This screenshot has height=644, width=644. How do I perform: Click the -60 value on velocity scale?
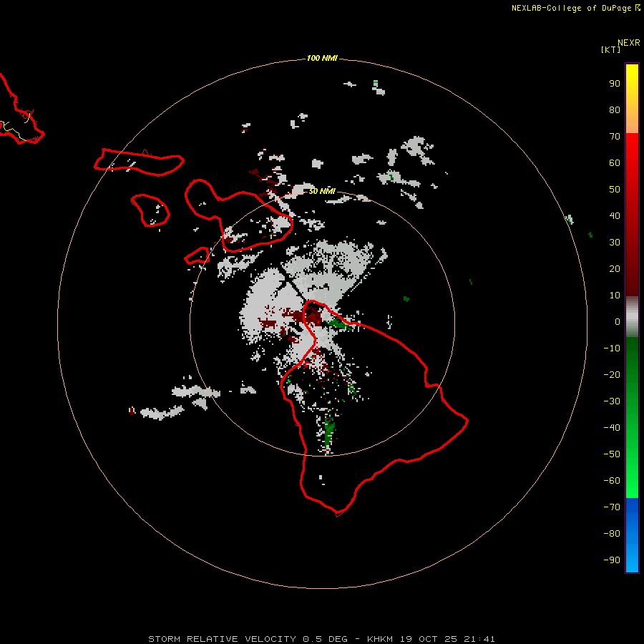point(612,481)
